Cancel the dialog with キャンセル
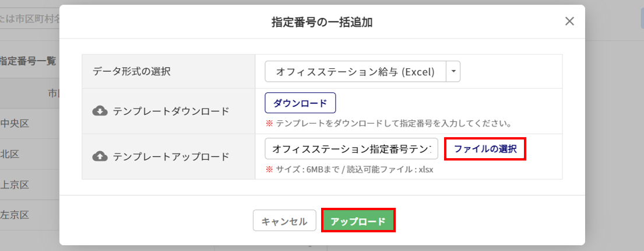644x251 pixels. pos(284,221)
